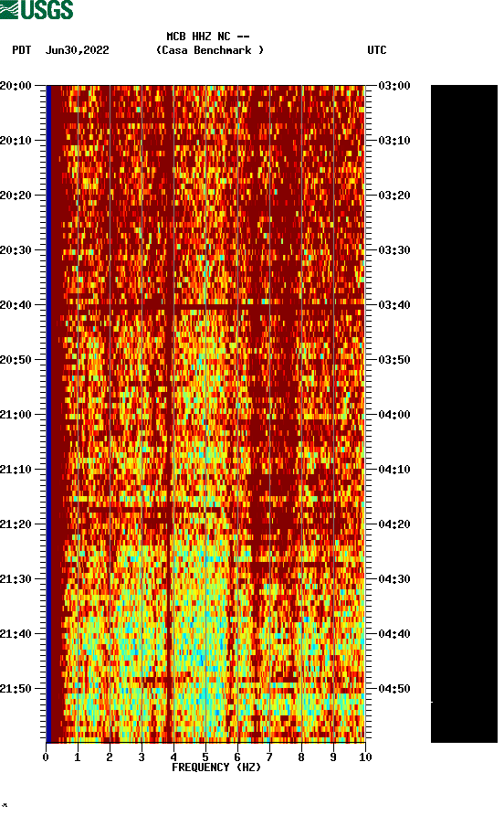
Task: Click the '03:00' UTC time label
Action: tap(394, 86)
